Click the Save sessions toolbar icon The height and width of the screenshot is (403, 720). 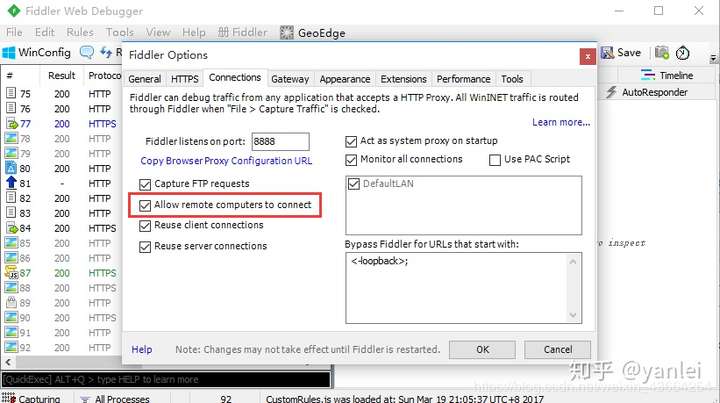click(x=608, y=53)
